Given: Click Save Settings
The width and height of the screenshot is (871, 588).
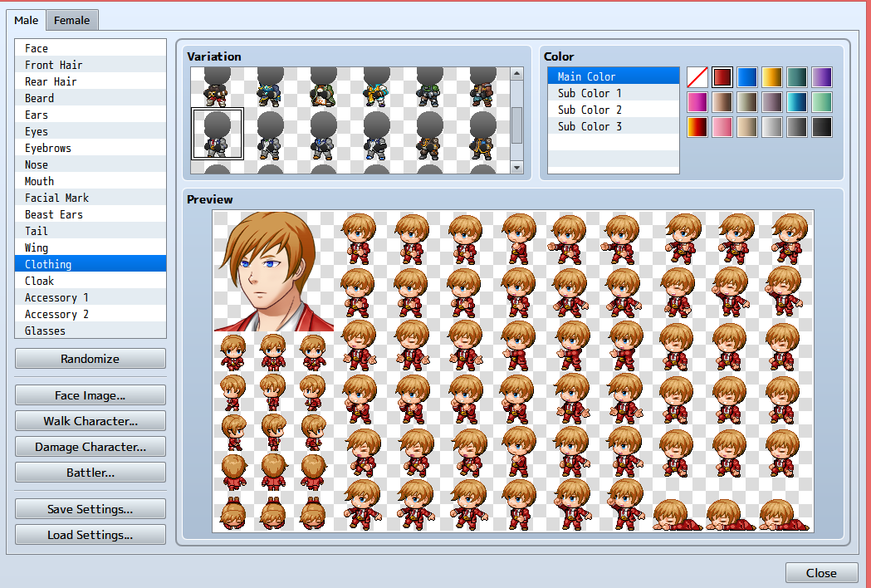Looking at the screenshot, I should click(x=90, y=508).
